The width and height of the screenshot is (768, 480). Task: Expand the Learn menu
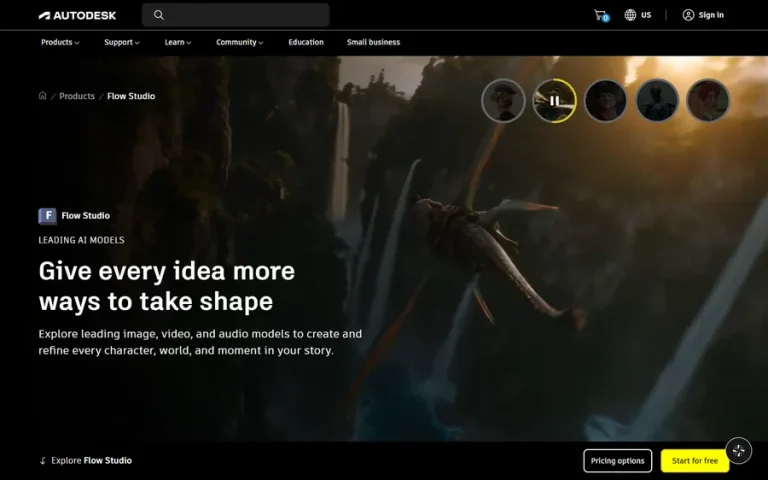click(177, 42)
